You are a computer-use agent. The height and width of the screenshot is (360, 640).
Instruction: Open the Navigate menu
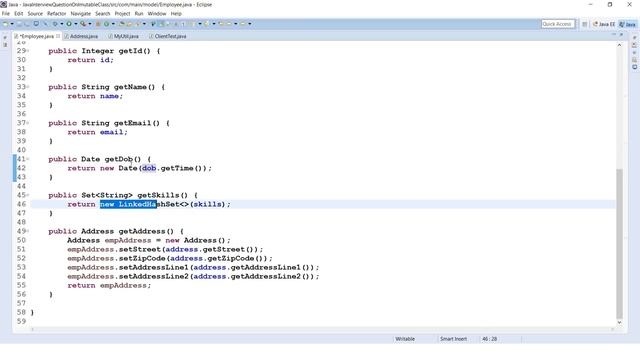(80, 13)
